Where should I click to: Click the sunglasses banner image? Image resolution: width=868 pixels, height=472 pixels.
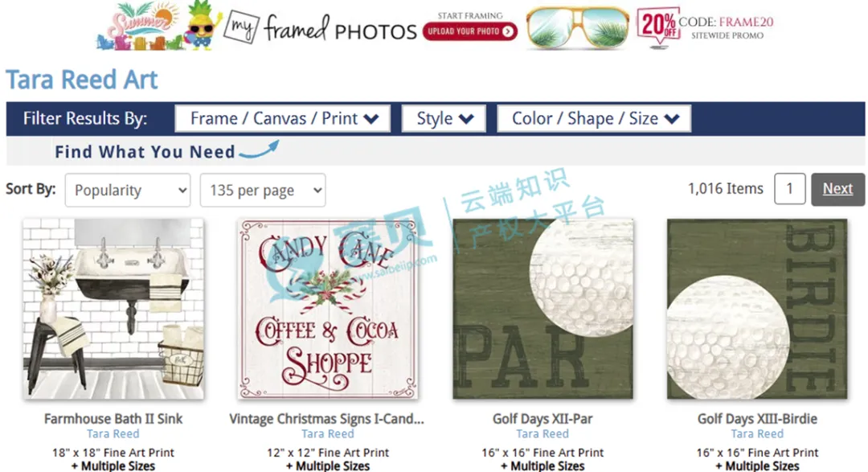[577, 27]
